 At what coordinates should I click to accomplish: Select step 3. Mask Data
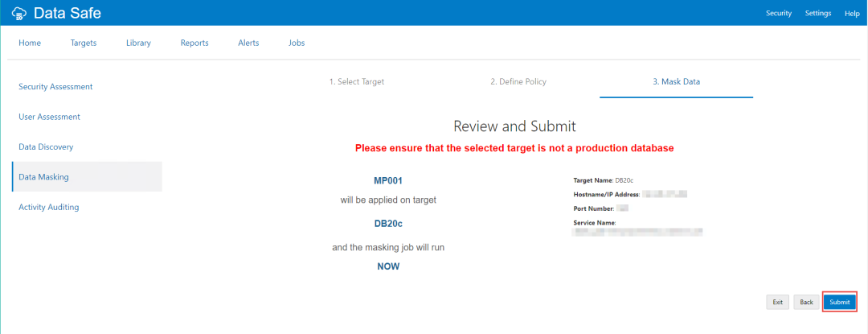676,82
